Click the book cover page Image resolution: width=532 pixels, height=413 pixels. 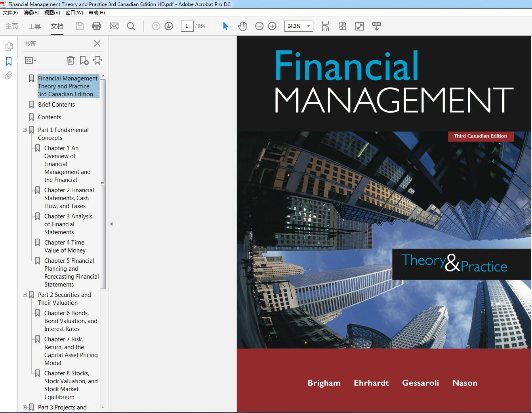pyautogui.click(x=384, y=224)
